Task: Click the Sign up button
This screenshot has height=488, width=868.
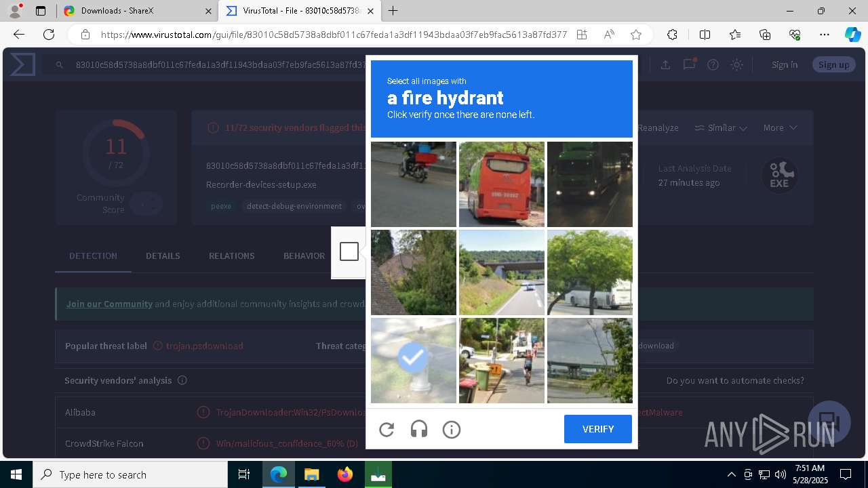Action: [834, 65]
